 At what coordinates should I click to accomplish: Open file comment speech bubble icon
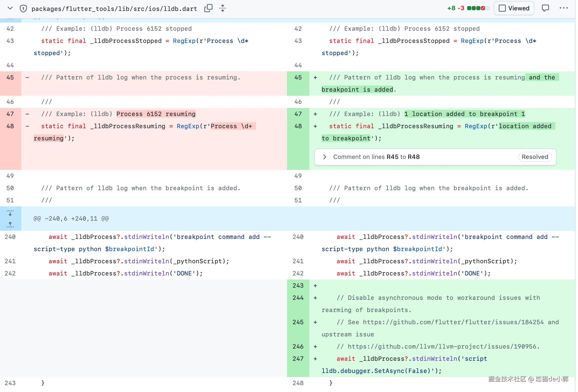(545, 8)
